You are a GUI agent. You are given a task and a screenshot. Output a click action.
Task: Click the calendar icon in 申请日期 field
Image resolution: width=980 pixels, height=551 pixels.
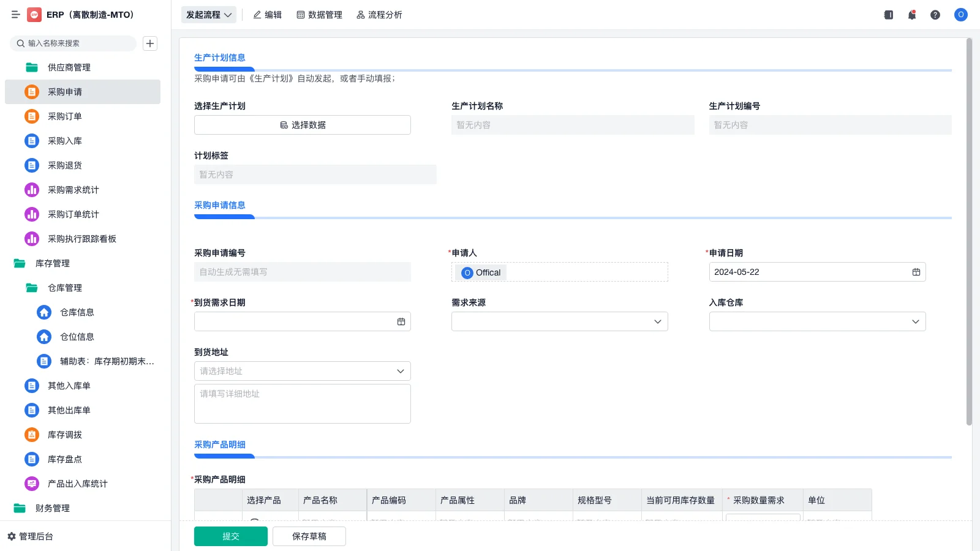(916, 272)
